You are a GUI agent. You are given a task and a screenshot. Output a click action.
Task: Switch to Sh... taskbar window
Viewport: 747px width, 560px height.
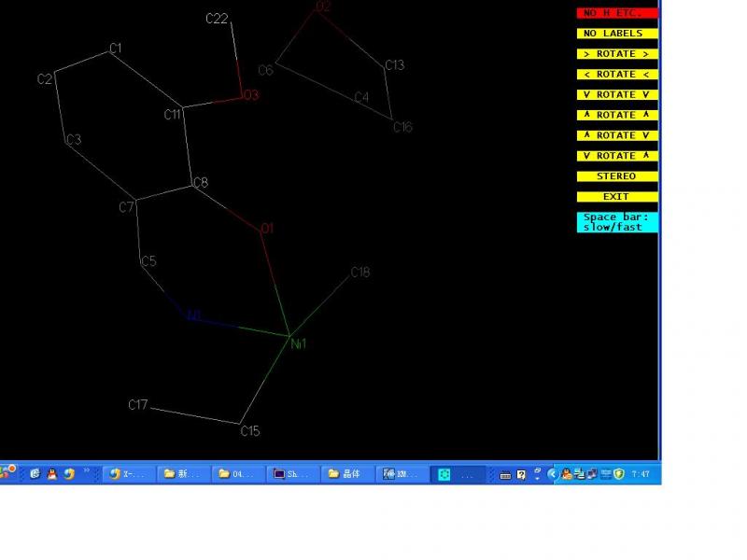tap(292, 474)
